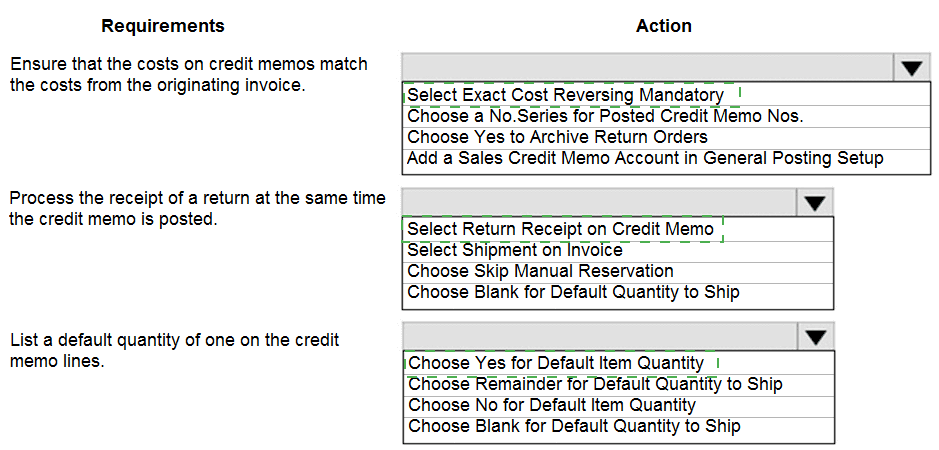The image size is (939, 450).
Task: Choose Blank for Default Quantity to Ship, second list
Action: 573,292
